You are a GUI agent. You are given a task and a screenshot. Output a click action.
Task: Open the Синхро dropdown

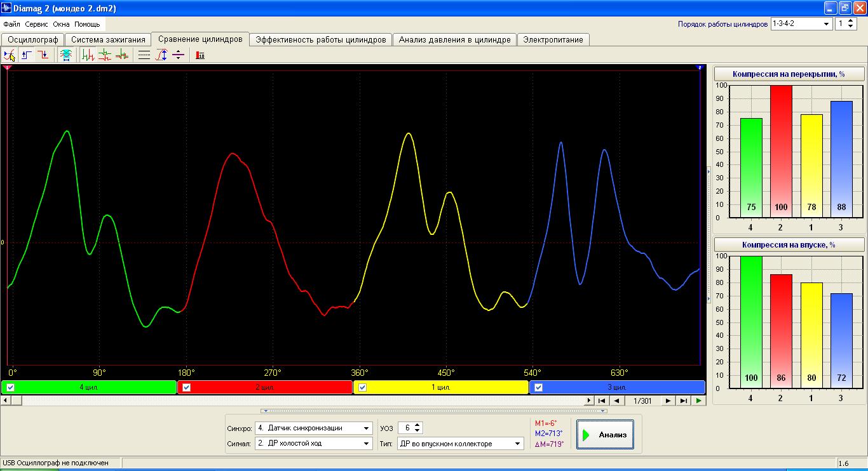tap(367, 428)
